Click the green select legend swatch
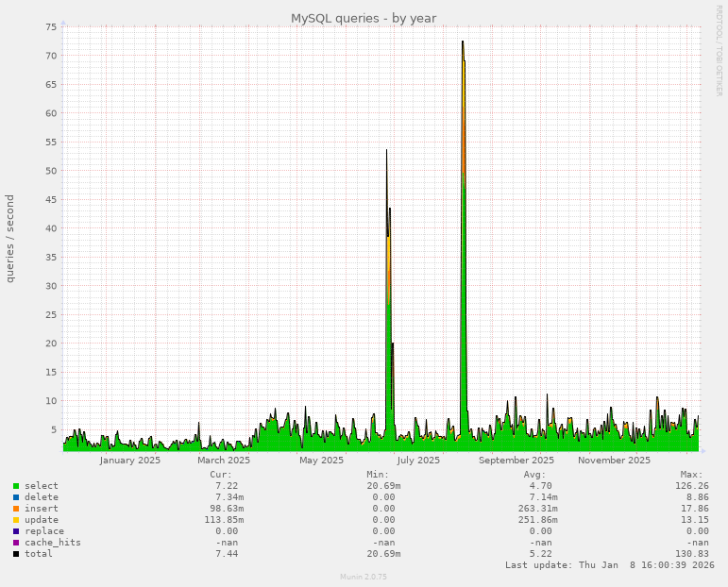 pos(16,486)
